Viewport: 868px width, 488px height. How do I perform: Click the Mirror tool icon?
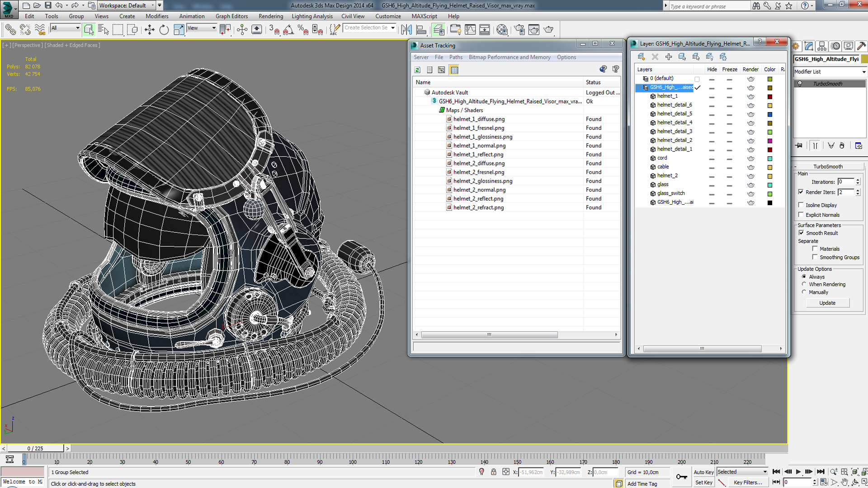[x=406, y=30]
